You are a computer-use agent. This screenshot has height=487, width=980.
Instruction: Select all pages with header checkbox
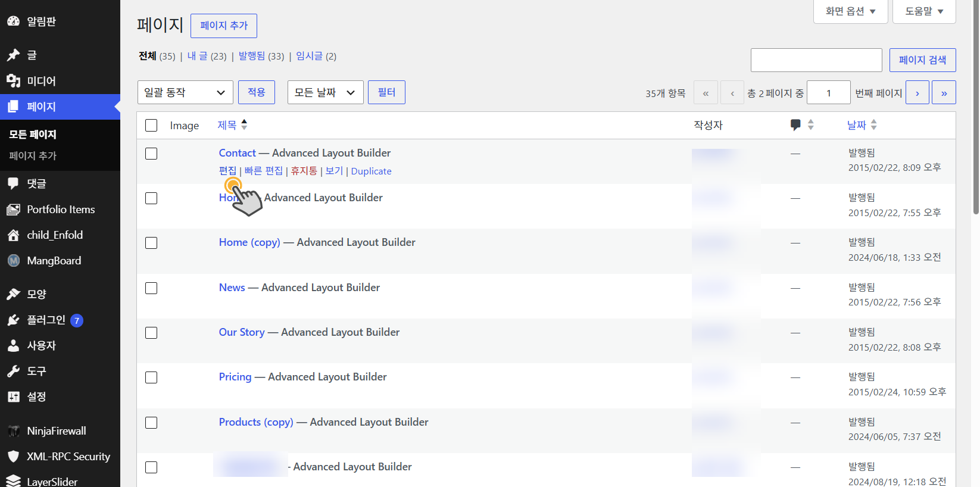point(151,125)
